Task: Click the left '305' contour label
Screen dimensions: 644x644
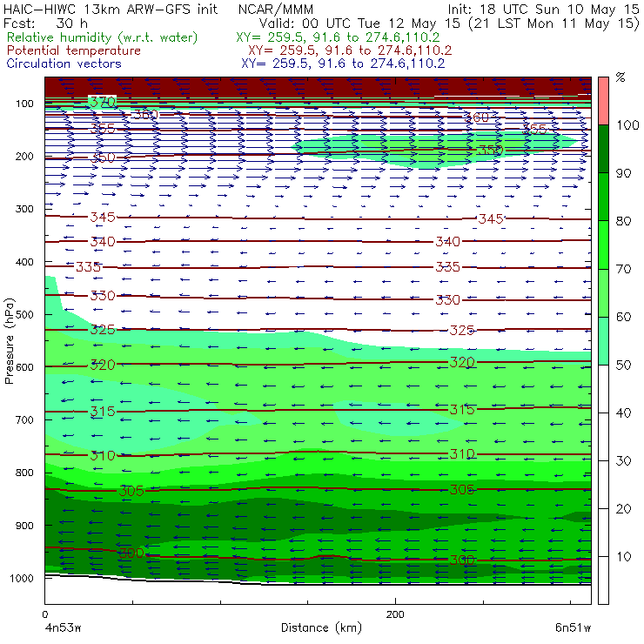Action: [x=131, y=491]
